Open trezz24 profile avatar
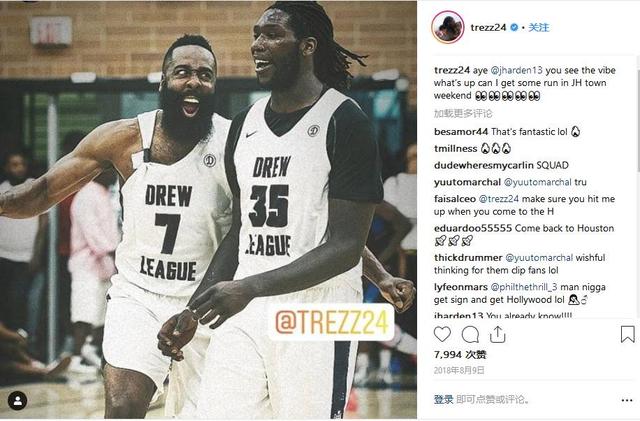640x421 pixels. pyautogui.click(x=448, y=27)
